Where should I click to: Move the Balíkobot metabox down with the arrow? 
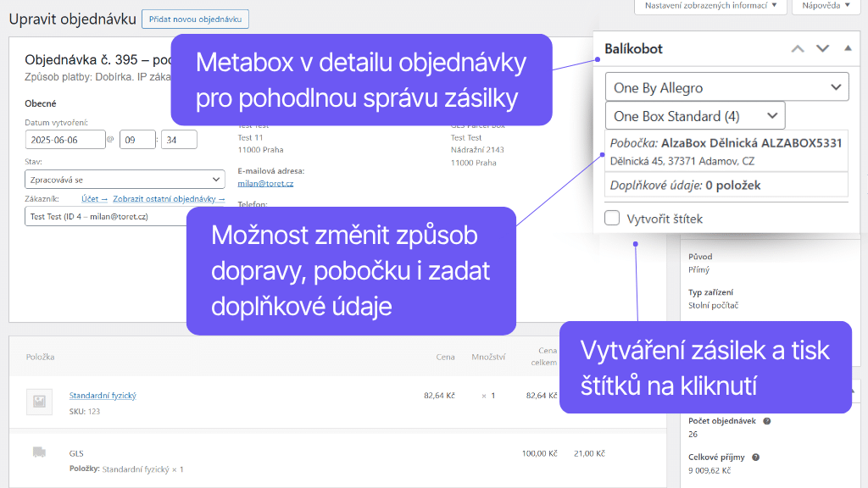click(x=822, y=48)
